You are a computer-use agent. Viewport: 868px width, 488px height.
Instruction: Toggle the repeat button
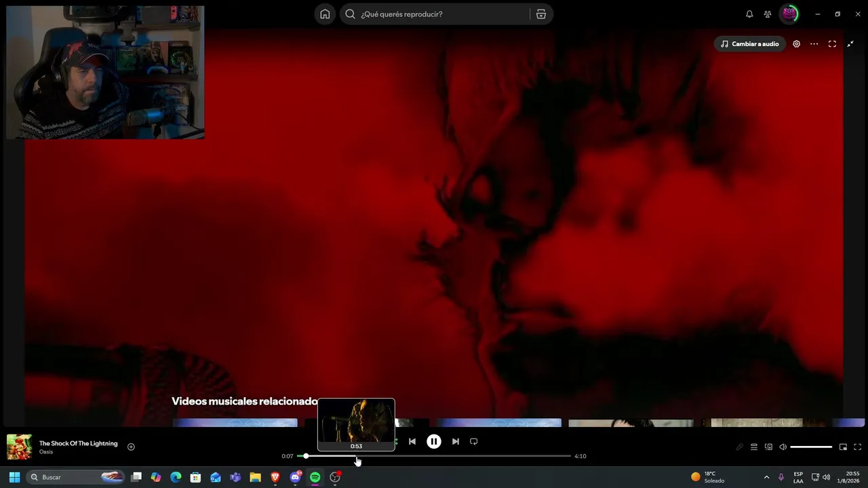click(474, 441)
